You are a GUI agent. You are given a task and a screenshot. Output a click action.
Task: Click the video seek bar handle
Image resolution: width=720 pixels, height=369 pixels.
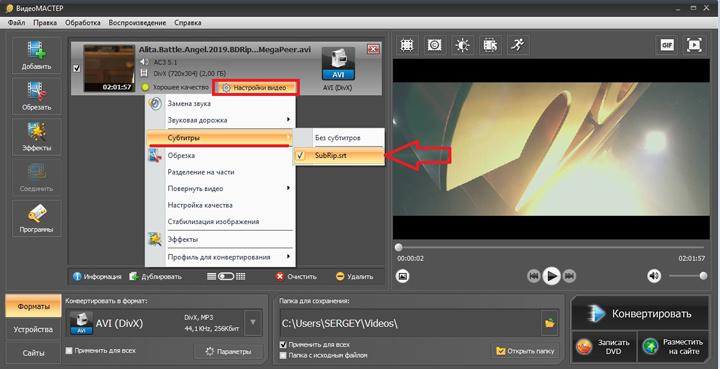pyautogui.click(x=399, y=247)
